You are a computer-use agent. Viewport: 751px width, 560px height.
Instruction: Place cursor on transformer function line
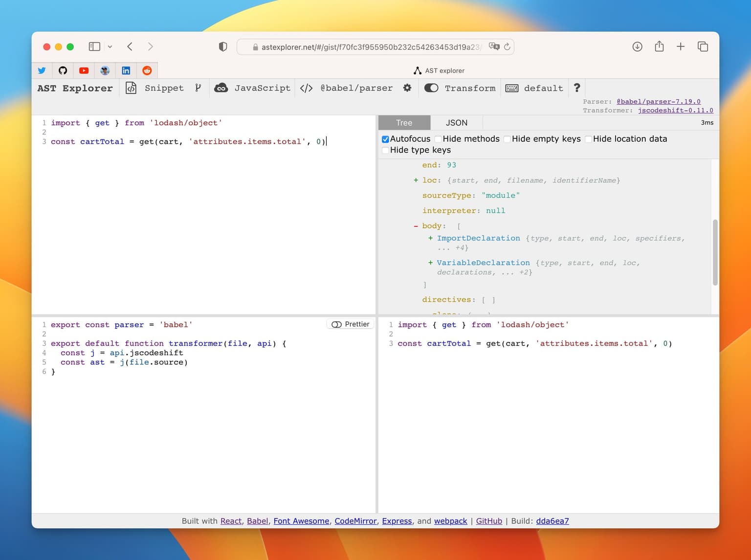tap(169, 343)
